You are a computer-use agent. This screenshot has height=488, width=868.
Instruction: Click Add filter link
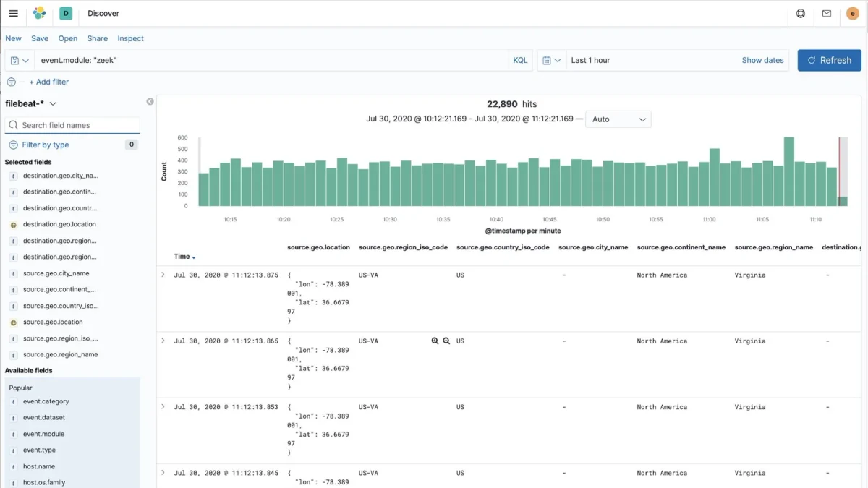(49, 82)
